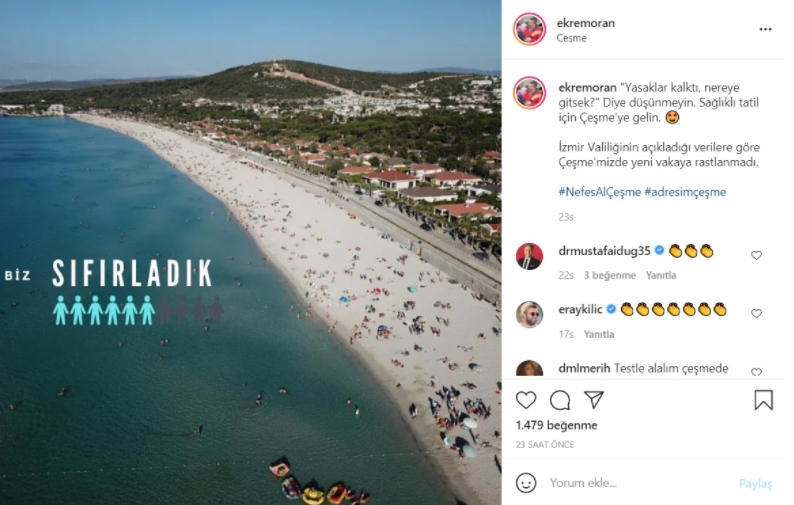Like dmlmerih's comment heart
Screen dimensions: 794x505
(x=756, y=372)
